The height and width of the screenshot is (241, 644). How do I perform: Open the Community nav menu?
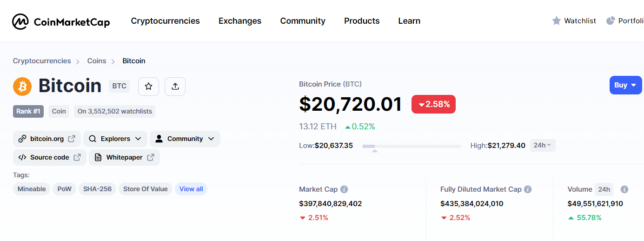[x=303, y=21]
